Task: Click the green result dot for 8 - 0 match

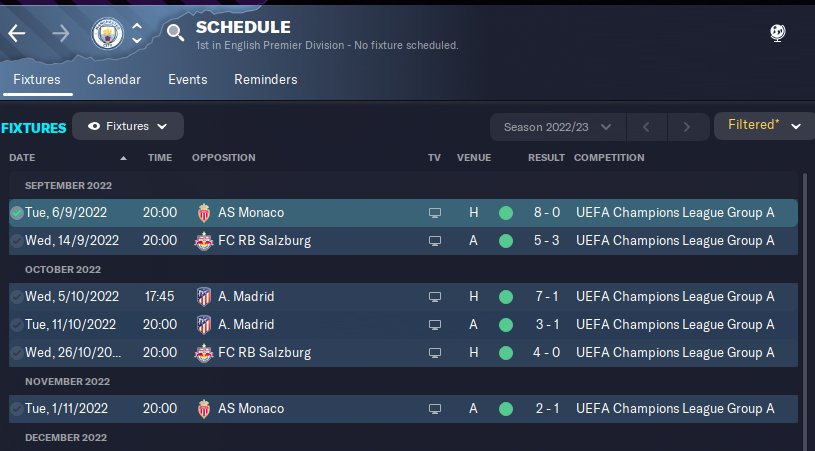Action: pyautogui.click(x=506, y=213)
